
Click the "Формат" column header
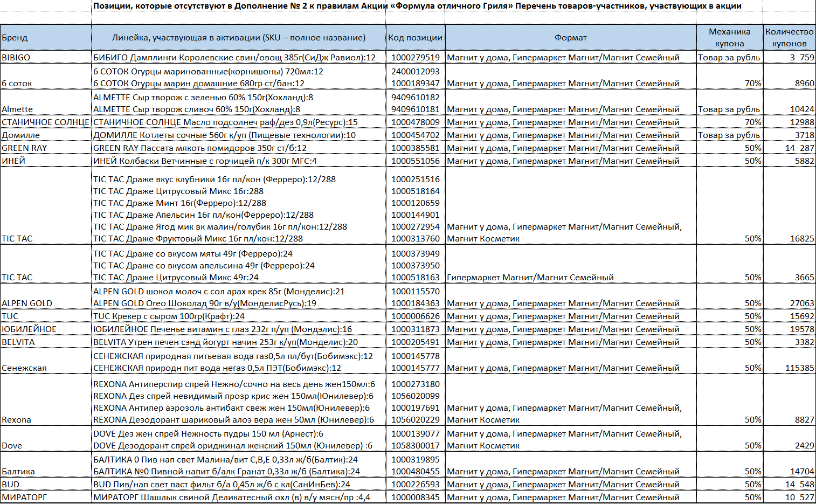571,38
